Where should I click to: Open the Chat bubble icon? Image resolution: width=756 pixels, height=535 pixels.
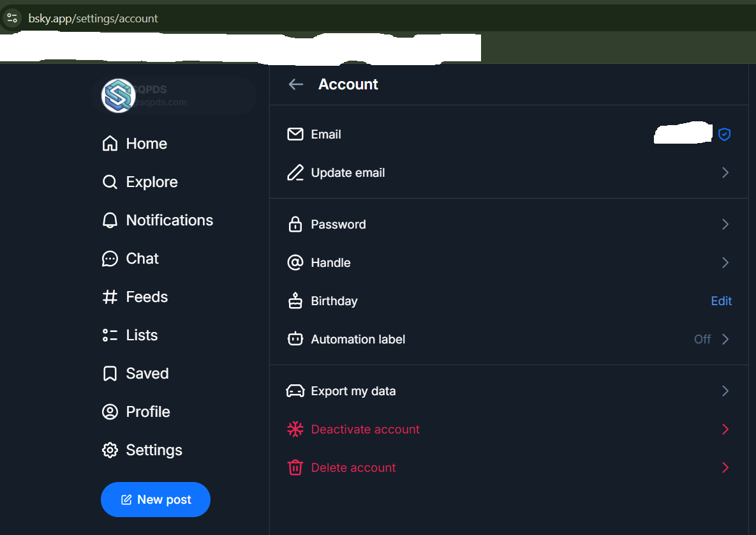(x=110, y=259)
